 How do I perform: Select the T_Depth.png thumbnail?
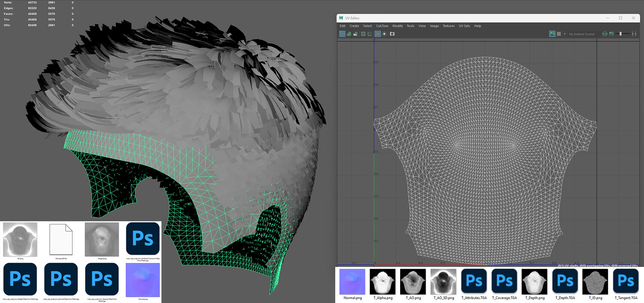pyautogui.click(x=535, y=282)
